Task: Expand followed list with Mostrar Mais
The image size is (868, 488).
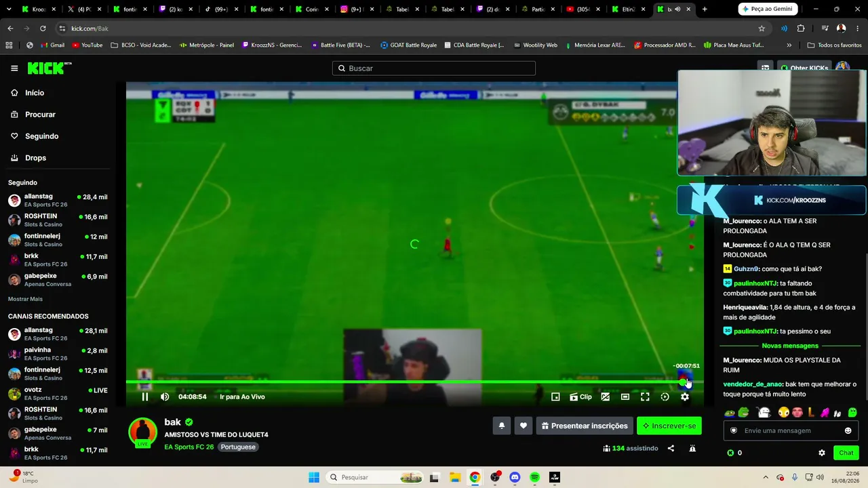Action: point(25,299)
